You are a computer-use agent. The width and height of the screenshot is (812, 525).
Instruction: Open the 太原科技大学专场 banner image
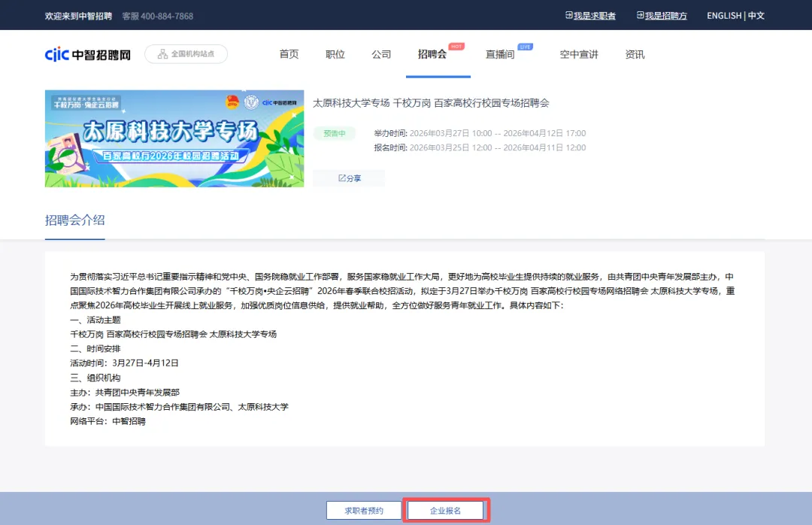[174, 138]
